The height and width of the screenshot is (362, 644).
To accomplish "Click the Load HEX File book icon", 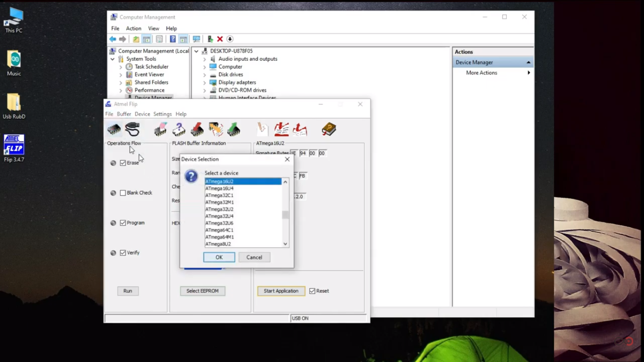I will (281, 129).
